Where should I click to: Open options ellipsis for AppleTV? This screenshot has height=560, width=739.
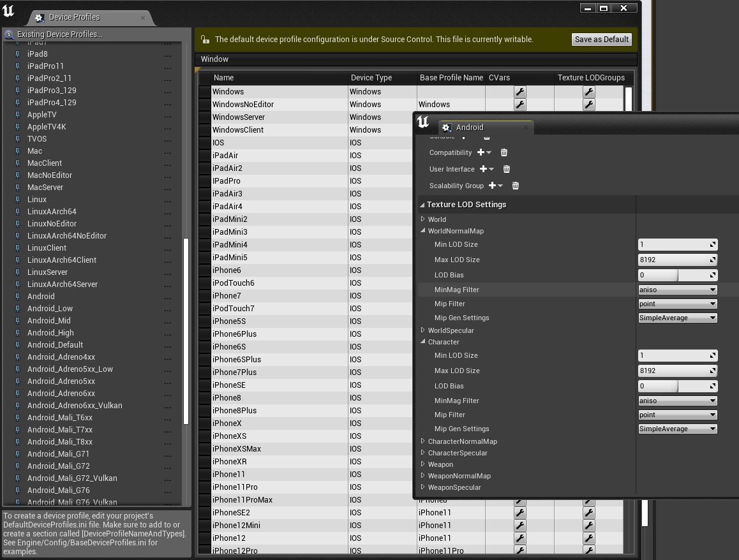tap(167, 116)
